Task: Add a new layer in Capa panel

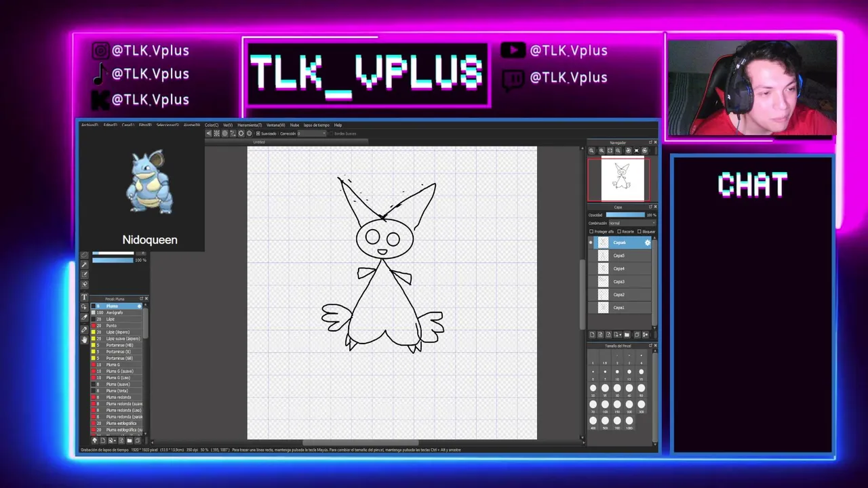Action: pos(592,334)
